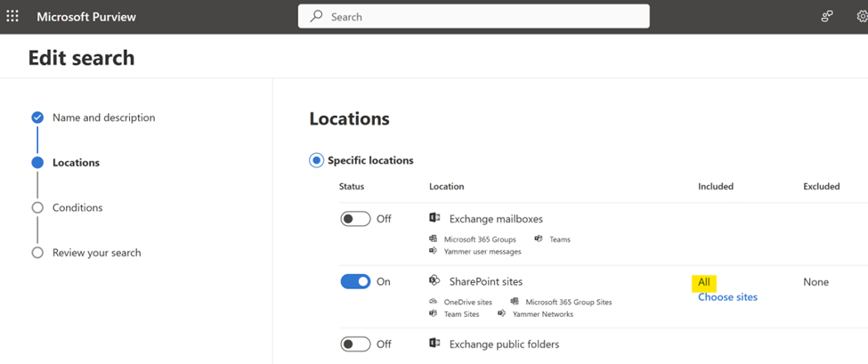Image resolution: width=868 pixels, height=364 pixels.
Task: Enable the Exchange mailboxes toggle
Action: (x=355, y=219)
